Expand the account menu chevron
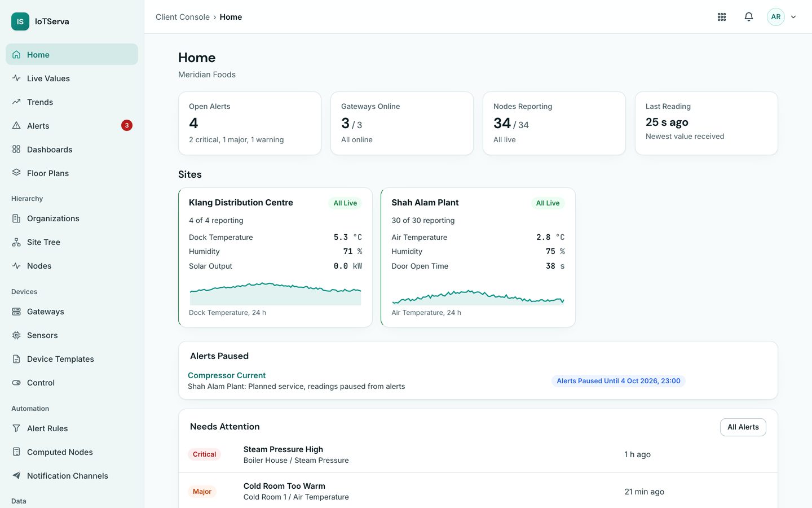 pyautogui.click(x=793, y=17)
